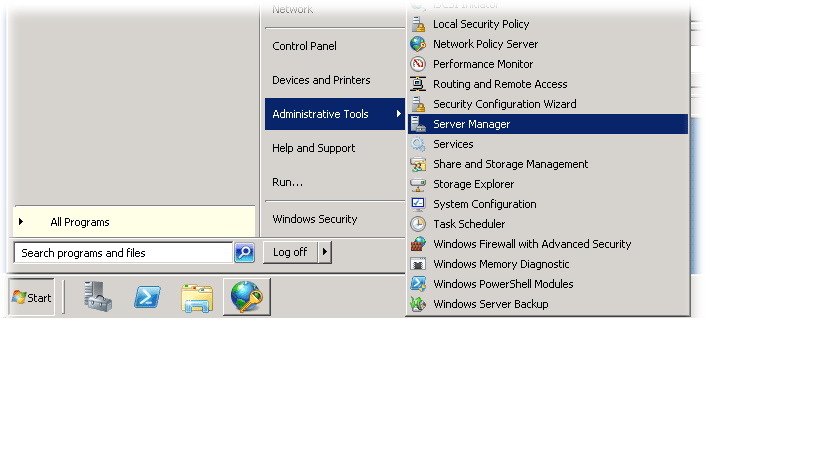Viewport: 819px width, 460px height.
Task: Expand the Administrative Tools submenu
Action: point(334,114)
